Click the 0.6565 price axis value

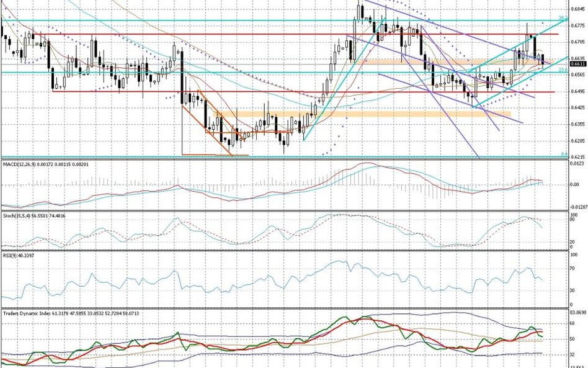pyautogui.click(x=578, y=74)
